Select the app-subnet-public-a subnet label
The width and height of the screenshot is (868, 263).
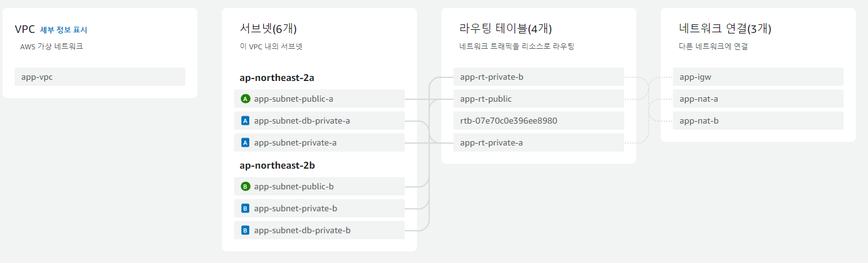[x=293, y=99]
